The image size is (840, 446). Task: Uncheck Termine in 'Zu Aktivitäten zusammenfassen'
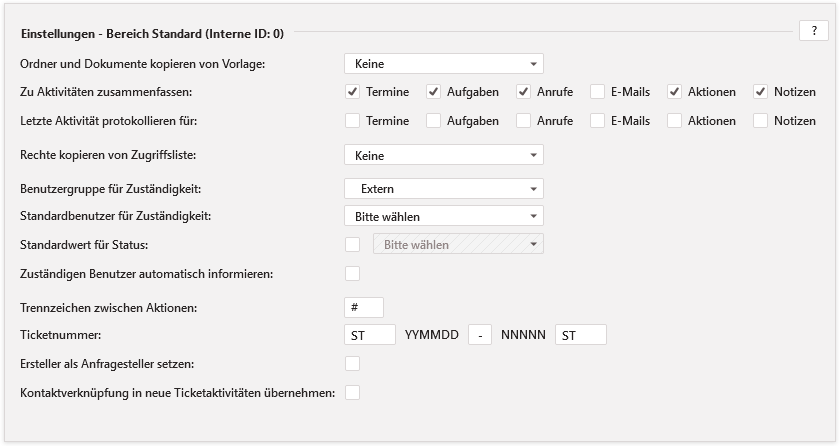pos(352,92)
